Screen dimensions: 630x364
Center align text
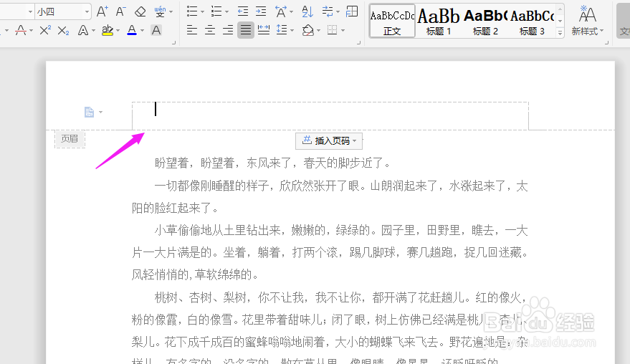(x=210, y=30)
